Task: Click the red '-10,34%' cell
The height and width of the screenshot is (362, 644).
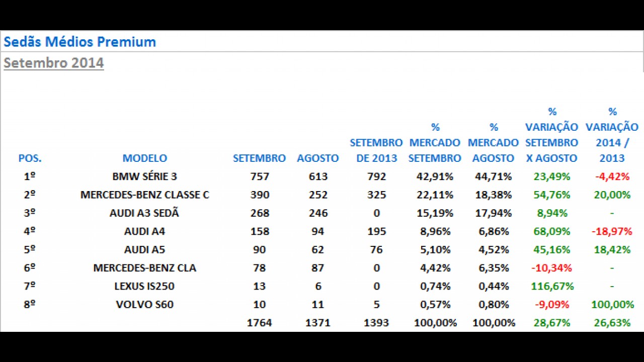Action: click(x=551, y=268)
